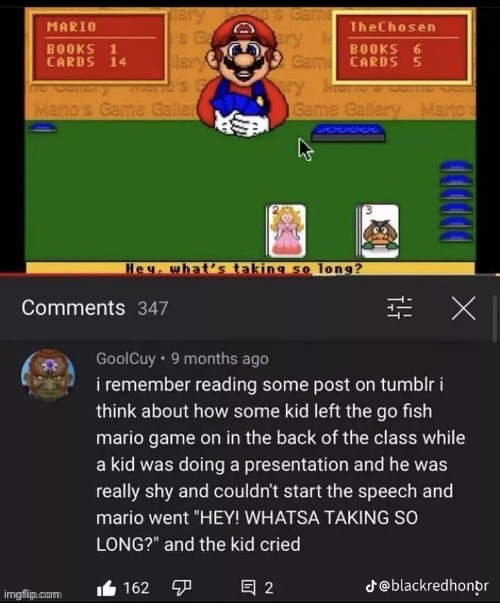Click the comments panel scrollbar

[x=495, y=318]
